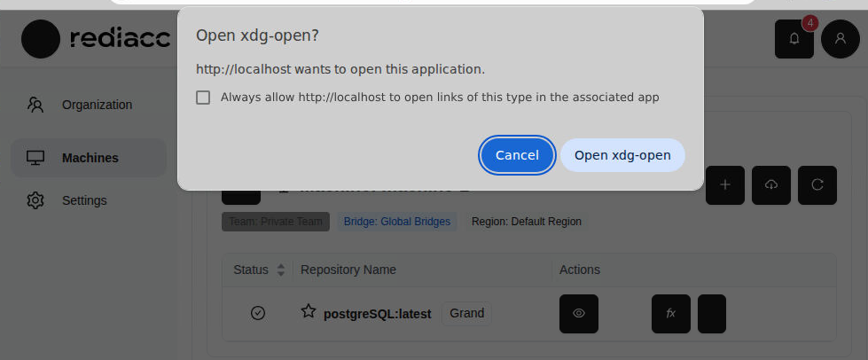
Task: Star the postgreSQL:latest repository
Action: click(x=309, y=311)
